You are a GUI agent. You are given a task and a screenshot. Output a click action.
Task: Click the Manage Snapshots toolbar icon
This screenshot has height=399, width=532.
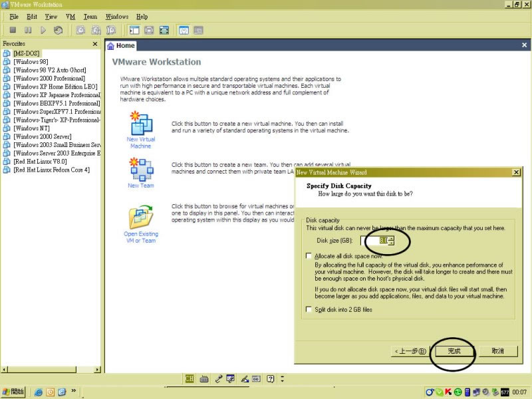111,30
